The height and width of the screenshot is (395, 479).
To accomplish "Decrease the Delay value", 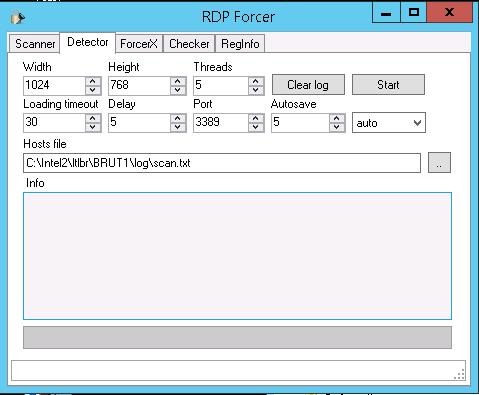I will tap(178, 127).
